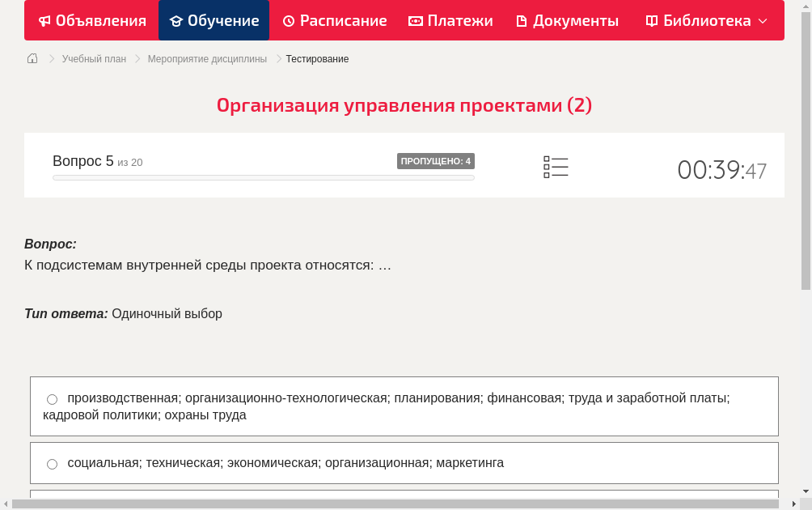The image size is (812, 510).
Task: Click the clock icon beside Расписание
Action: pos(287,20)
